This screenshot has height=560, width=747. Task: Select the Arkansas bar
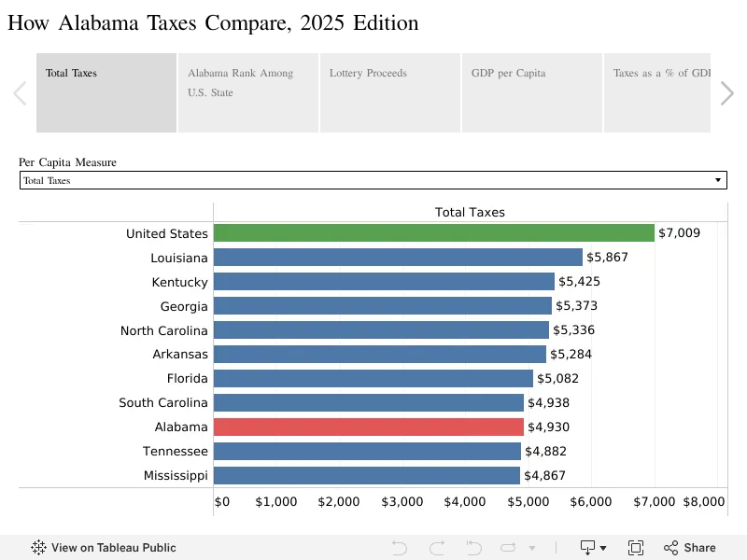380,355
